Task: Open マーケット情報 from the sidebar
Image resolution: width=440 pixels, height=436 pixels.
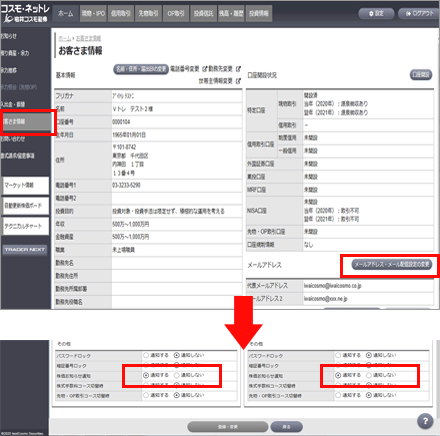Action: coord(26,185)
